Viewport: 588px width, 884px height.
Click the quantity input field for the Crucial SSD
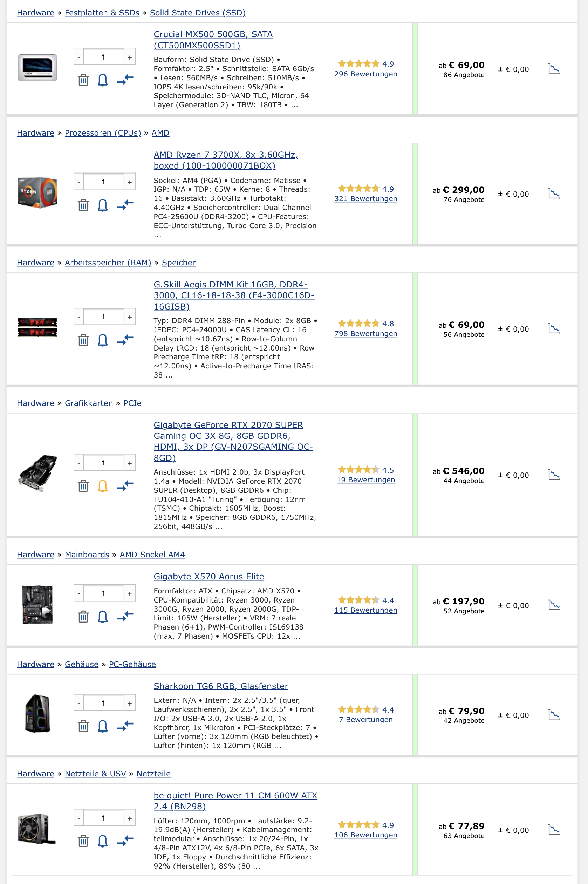[104, 57]
